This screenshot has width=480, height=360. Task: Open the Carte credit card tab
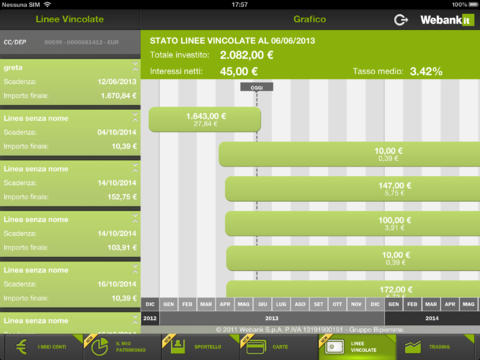pyautogui.click(x=279, y=347)
